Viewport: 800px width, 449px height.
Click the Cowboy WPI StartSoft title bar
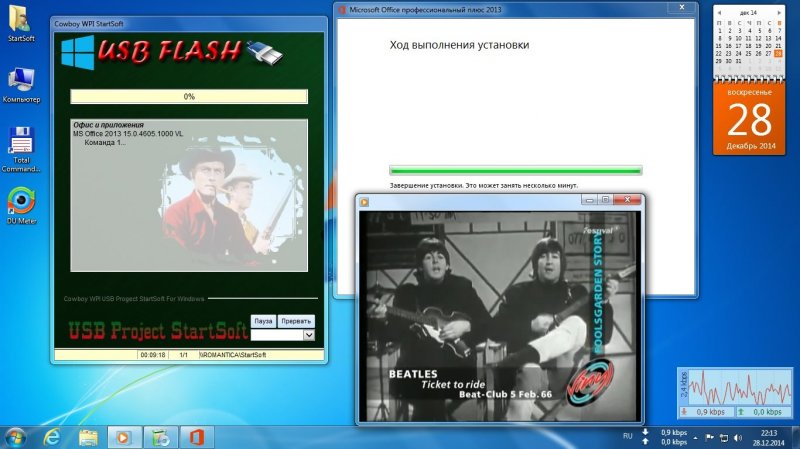pos(189,23)
